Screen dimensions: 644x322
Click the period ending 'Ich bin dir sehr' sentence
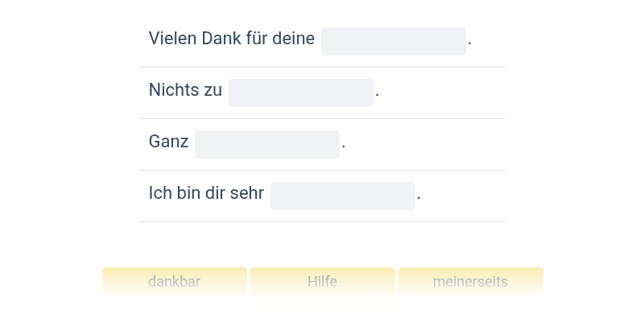point(419,195)
